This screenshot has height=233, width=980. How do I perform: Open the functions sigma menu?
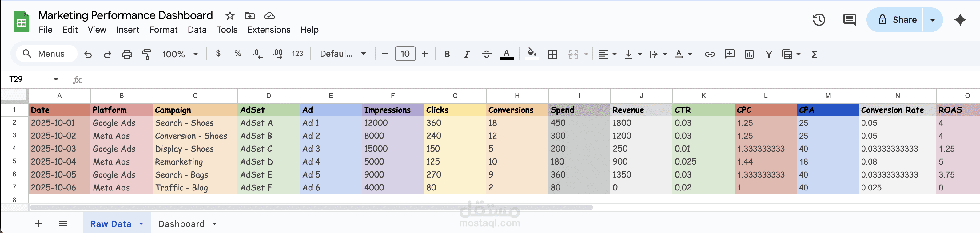click(x=814, y=54)
